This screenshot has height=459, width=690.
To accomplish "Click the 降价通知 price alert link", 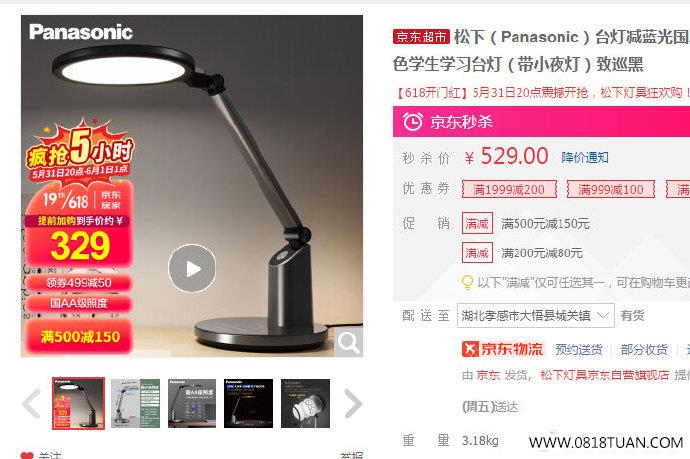I will [585, 158].
